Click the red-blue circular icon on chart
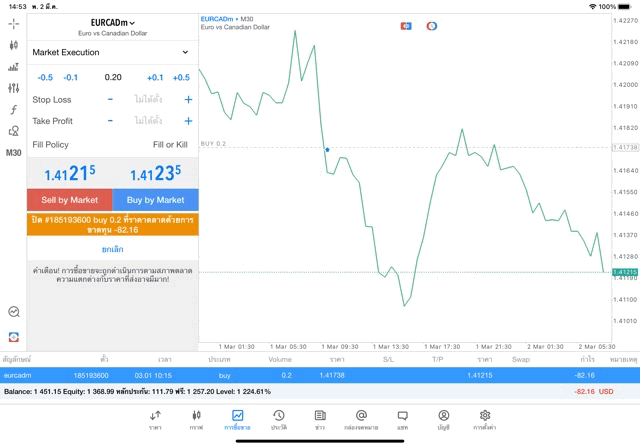This screenshot has height=447, width=640. pos(431,26)
